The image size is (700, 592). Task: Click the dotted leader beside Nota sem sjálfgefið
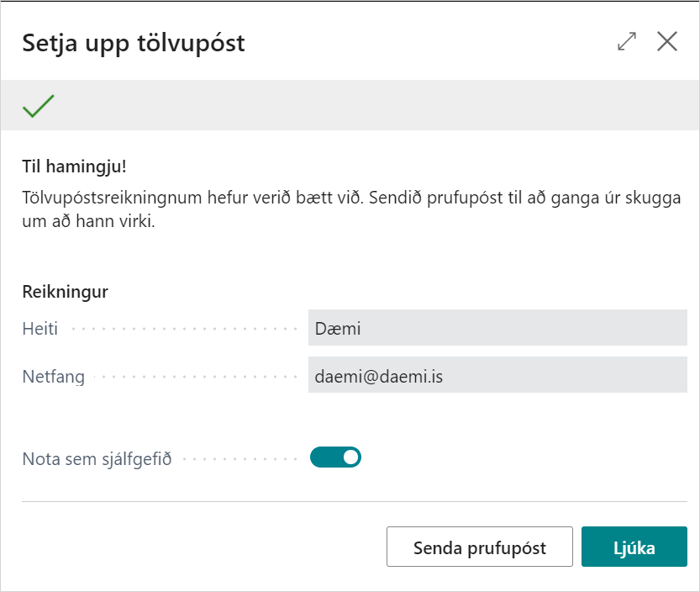point(239,460)
